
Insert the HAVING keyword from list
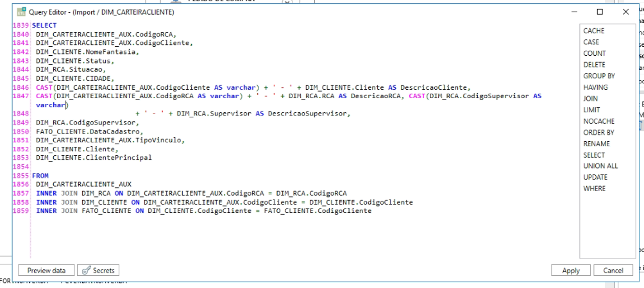pyautogui.click(x=595, y=87)
